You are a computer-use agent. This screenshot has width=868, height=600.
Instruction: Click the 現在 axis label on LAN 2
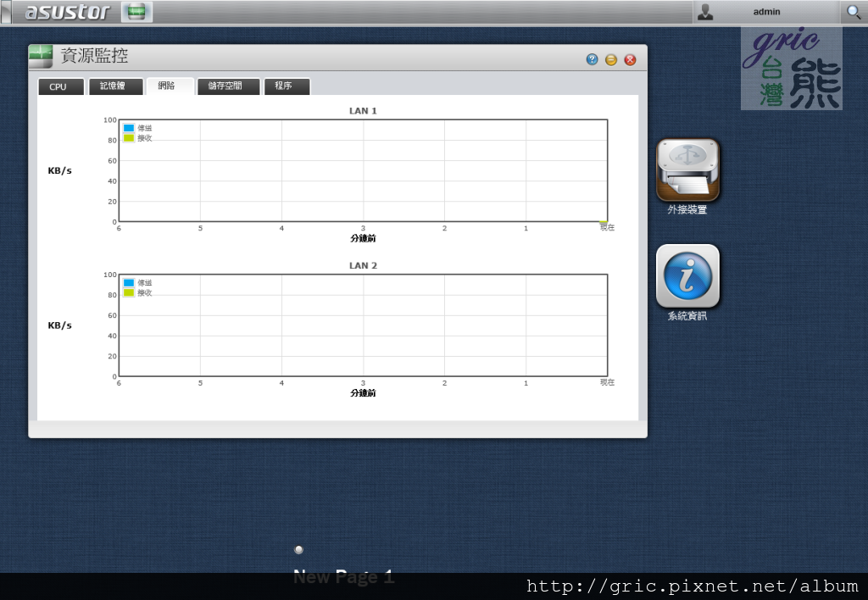point(607,382)
